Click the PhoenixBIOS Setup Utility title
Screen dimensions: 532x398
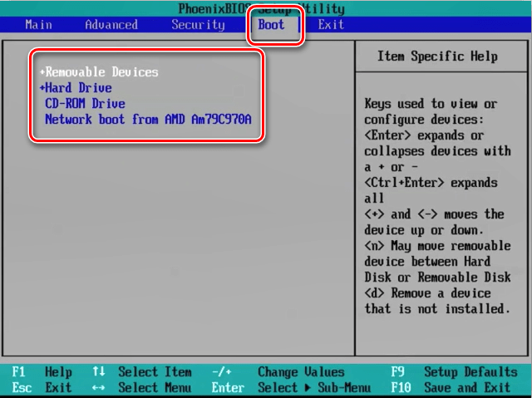click(x=262, y=9)
